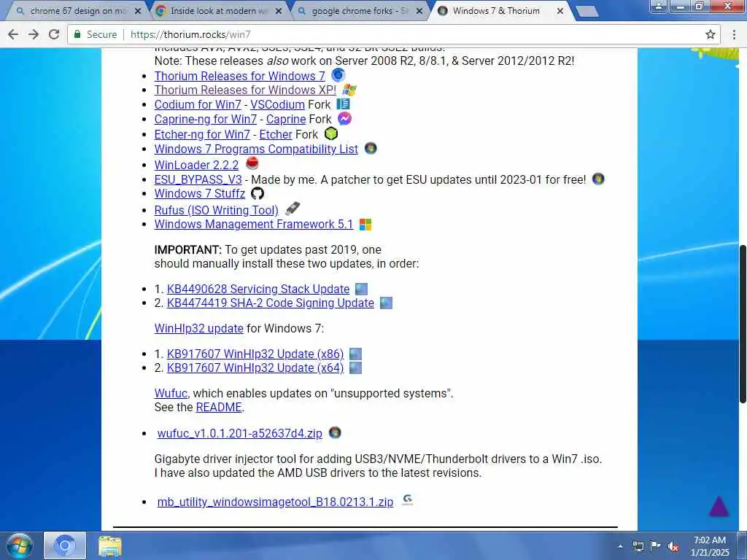The width and height of the screenshot is (747, 560).
Task: Click the network tray icon
Action: point(638,546)
